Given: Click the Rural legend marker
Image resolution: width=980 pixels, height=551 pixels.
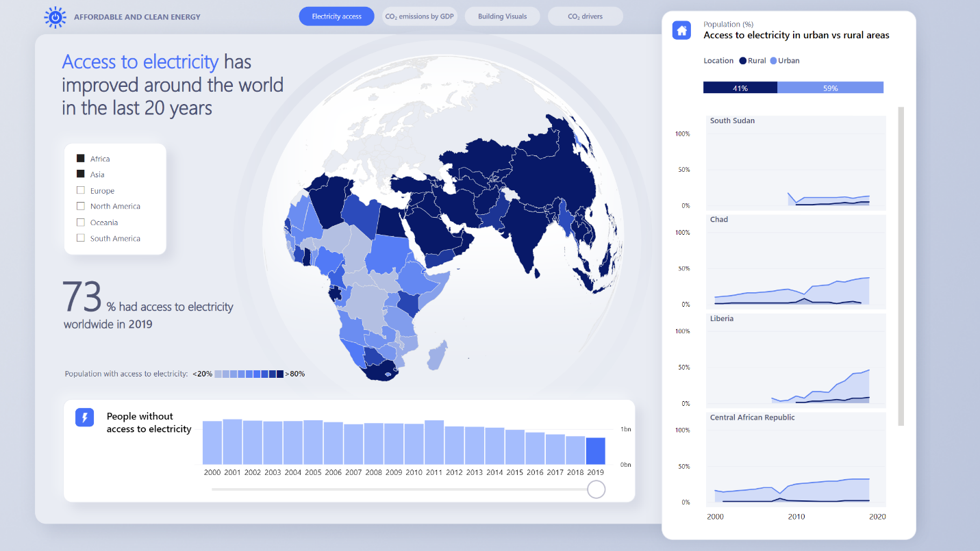Looking at the screenshot, I should 742,61.
